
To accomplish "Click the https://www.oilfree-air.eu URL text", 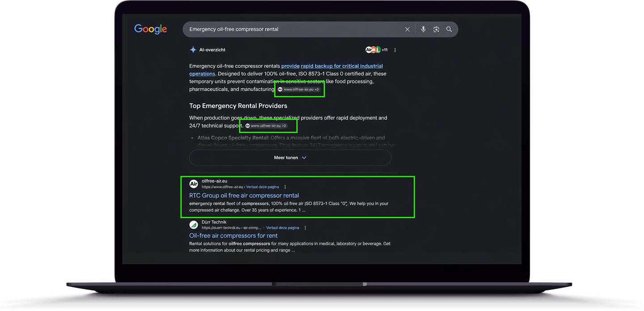I will (x=222, y=187).
